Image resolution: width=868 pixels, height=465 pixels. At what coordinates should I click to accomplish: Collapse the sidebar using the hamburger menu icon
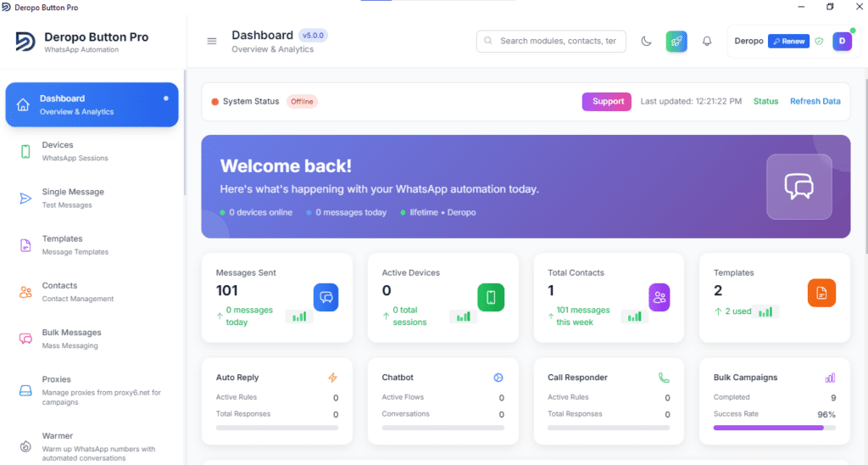[211, 41]
